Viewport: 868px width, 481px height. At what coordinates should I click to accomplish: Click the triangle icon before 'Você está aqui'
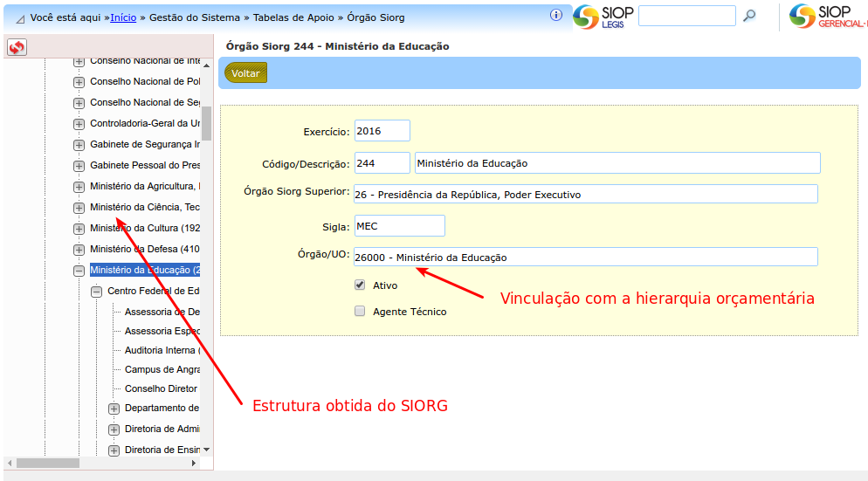(20, 19)
